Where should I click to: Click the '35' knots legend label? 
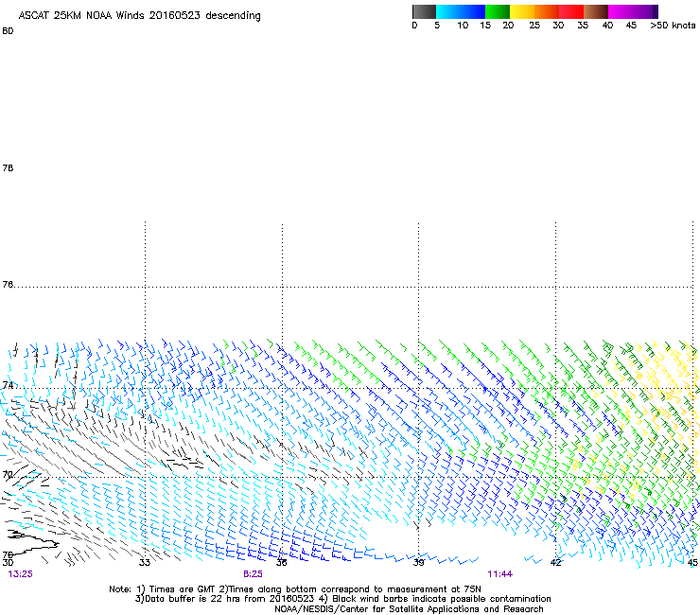point(583,26)
